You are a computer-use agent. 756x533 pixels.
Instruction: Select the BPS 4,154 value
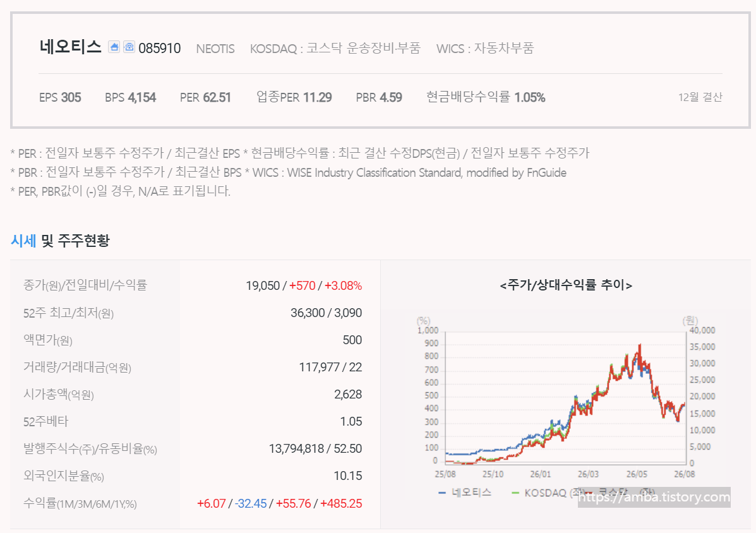131,97
